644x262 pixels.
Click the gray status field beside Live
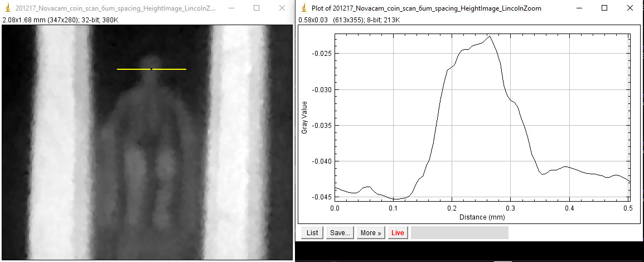459,233
